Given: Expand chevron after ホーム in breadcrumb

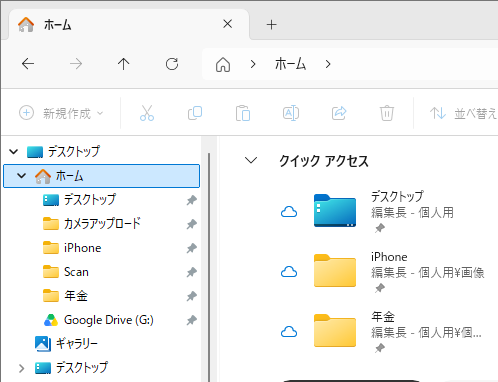Looking at the screenshot, I should 328,64.
